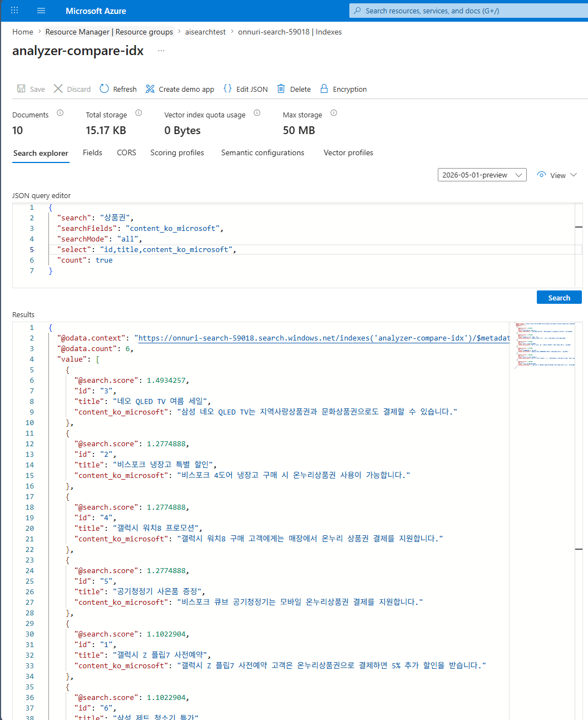Go to Home breadcrumb
The image size is (588, 720).
click(x=23, y=32)
